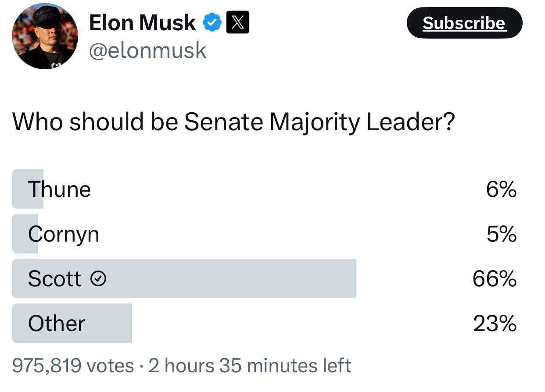This screenshot has height=392, width=545.
Task: Click the 66% result for Scott
Action: point(495,279)
